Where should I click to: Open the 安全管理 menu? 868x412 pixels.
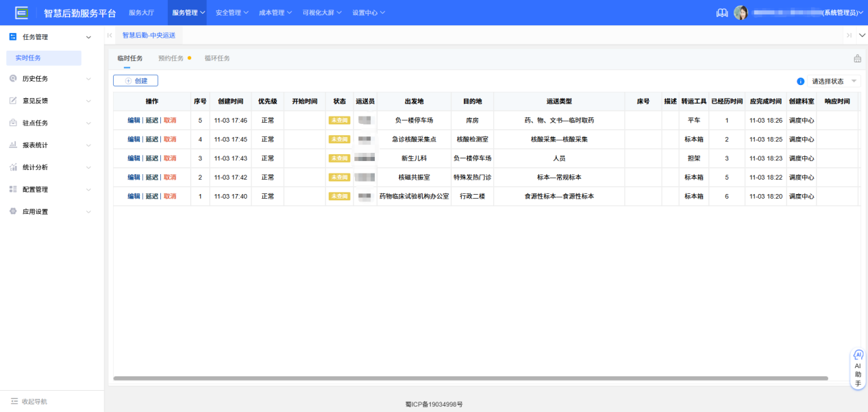click(228, 12)
